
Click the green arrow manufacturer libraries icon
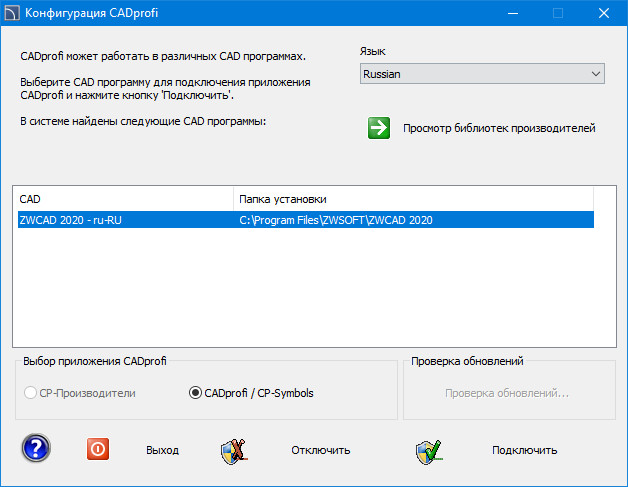[379, 128]
